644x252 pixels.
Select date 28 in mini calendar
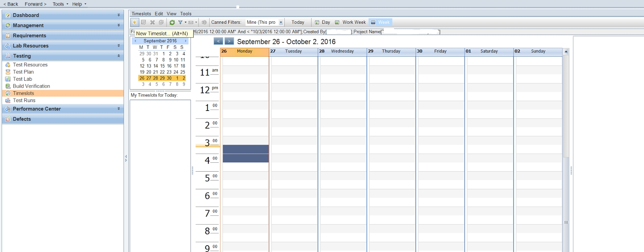tap(155, 78)
